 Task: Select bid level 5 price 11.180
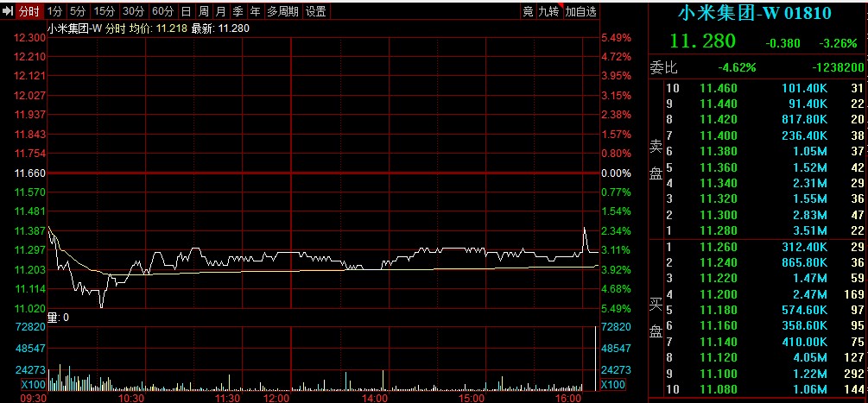coord(718,310)
